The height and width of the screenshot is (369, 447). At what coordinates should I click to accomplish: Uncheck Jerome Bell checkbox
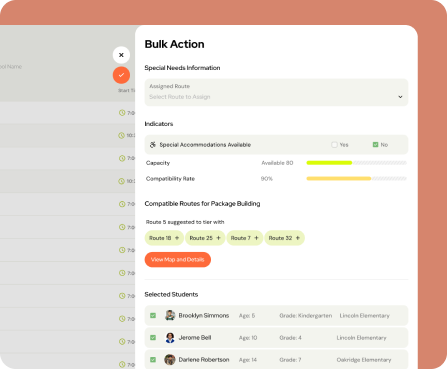(153, 338)
